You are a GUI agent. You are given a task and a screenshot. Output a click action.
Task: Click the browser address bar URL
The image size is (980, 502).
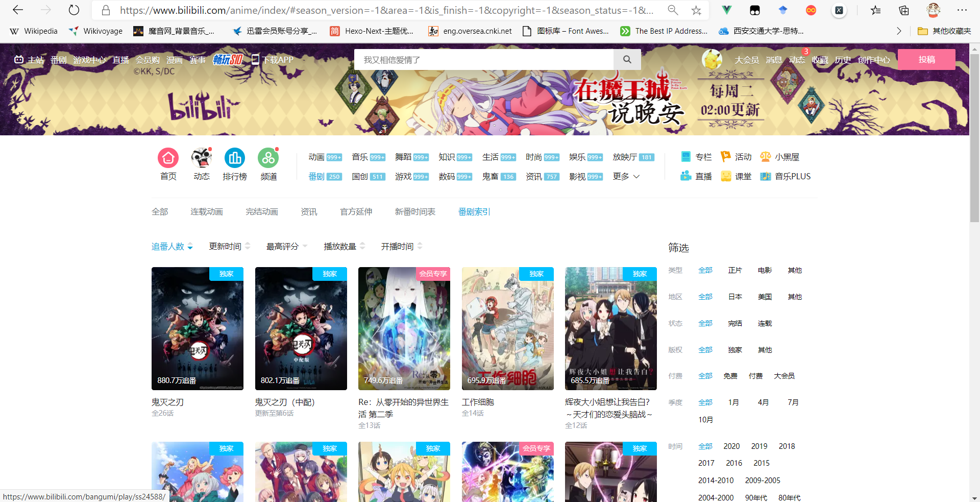coord(386,10)
